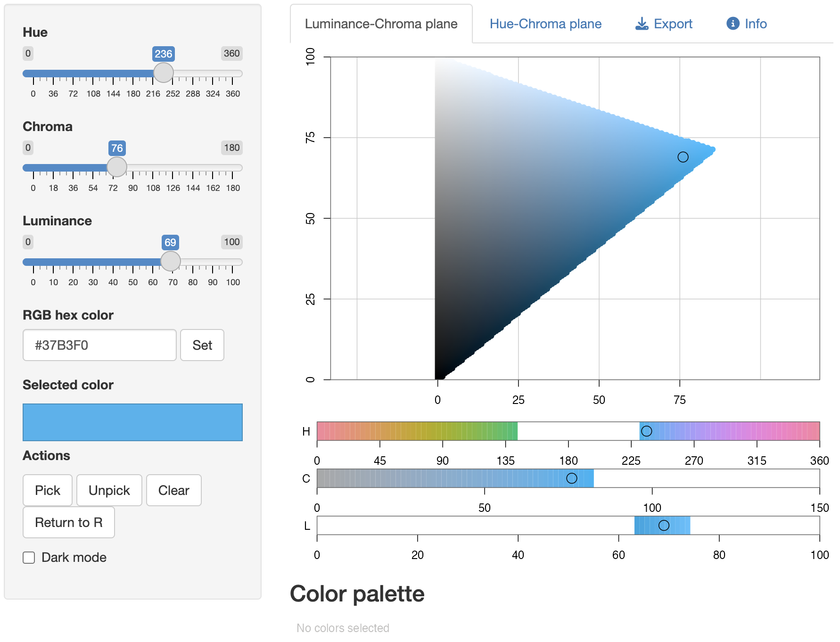This screenshot has height=642, width=840.
Task: Click the circle marker on the L color bar
Action: point(664,525)
